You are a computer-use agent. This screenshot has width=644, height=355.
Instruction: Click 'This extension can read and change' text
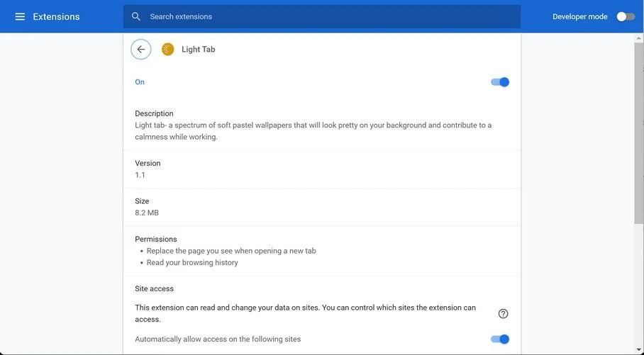coord(305,313)
